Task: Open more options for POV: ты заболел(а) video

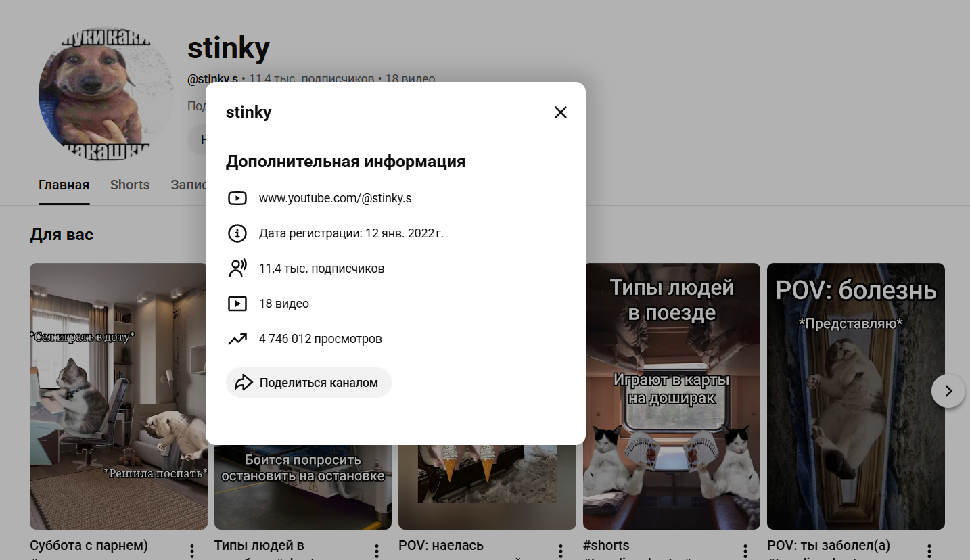Action: coord(929,551)
